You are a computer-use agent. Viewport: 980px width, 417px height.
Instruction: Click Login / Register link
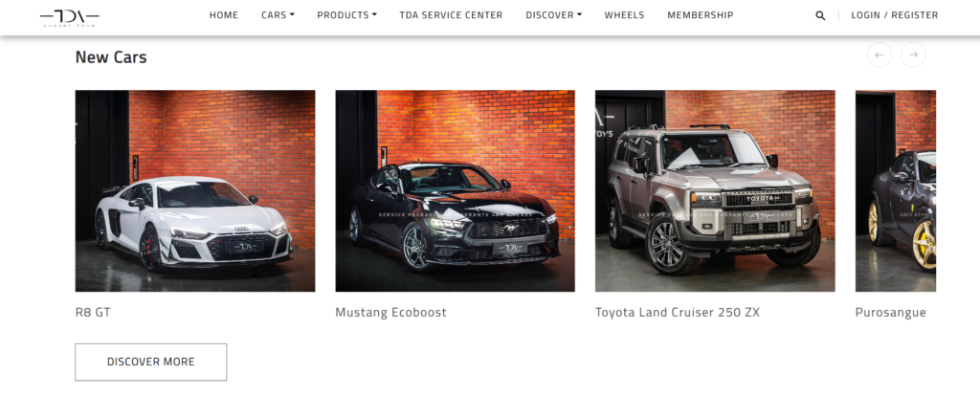pos(895,15)
